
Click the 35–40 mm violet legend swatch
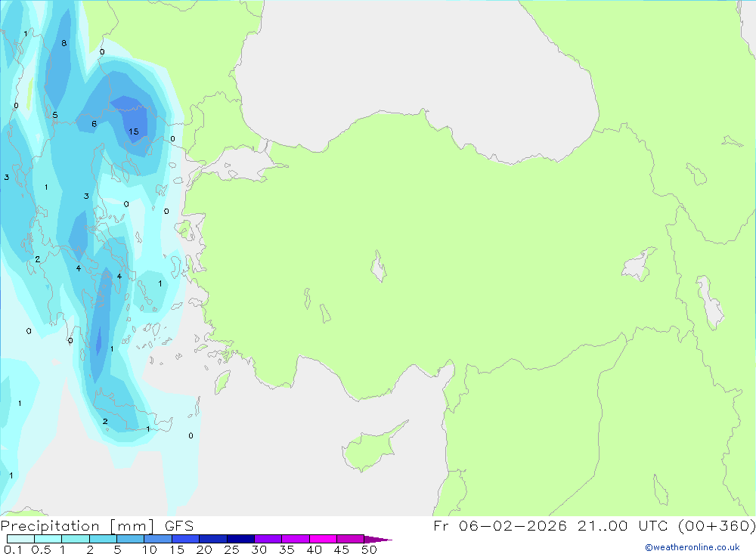[296, 539]
